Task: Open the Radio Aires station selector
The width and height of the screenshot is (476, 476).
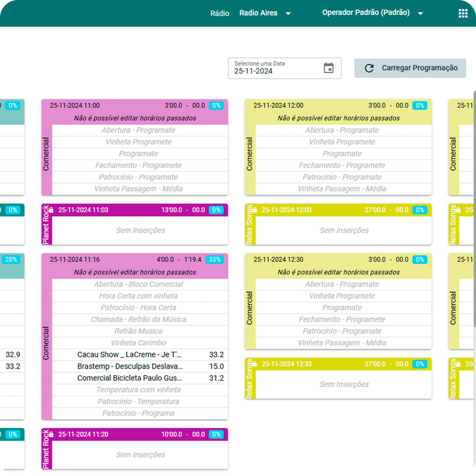Action: coord(258,13)
